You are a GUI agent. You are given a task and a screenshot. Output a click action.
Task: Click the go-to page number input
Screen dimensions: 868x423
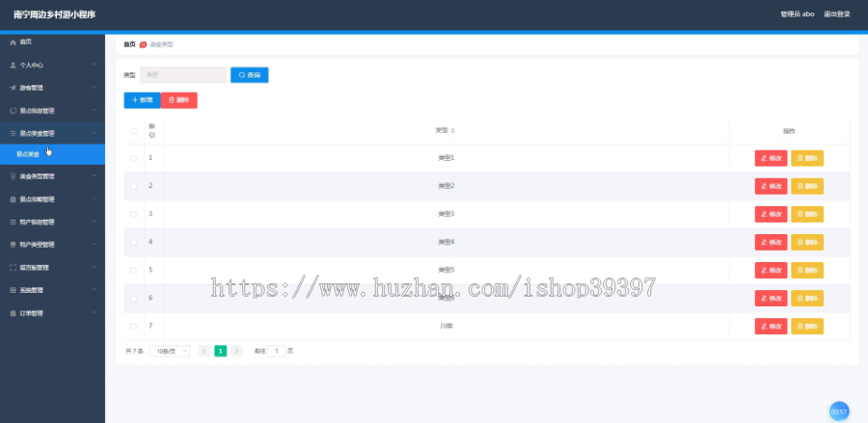tap(276, 351)
